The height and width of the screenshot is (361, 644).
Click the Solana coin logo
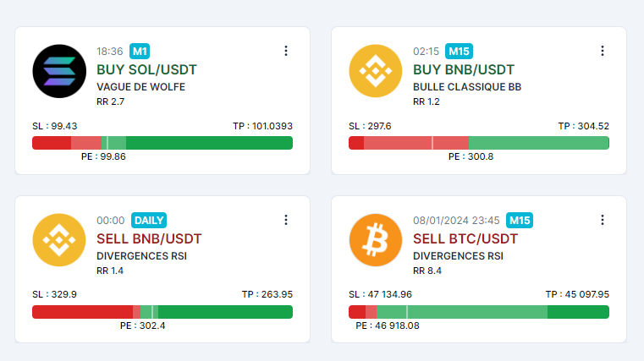tap(59, 71)
